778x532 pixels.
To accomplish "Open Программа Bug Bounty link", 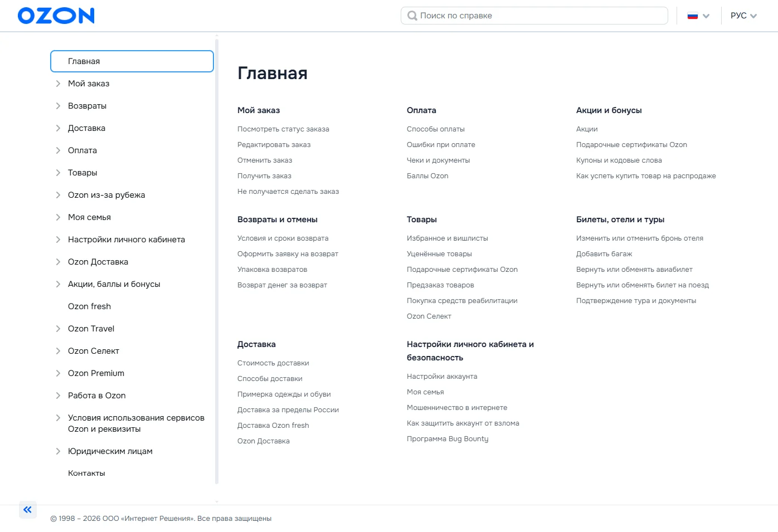I will (448, 439).
